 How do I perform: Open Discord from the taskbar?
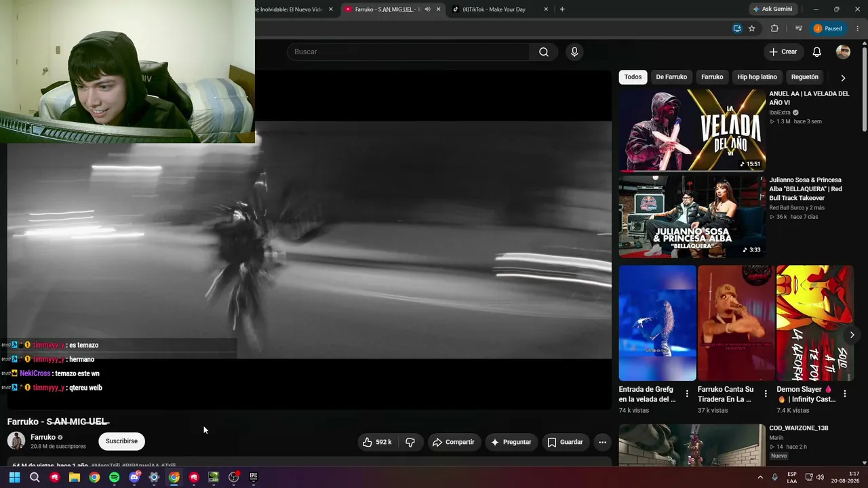[x=134, y=477]
